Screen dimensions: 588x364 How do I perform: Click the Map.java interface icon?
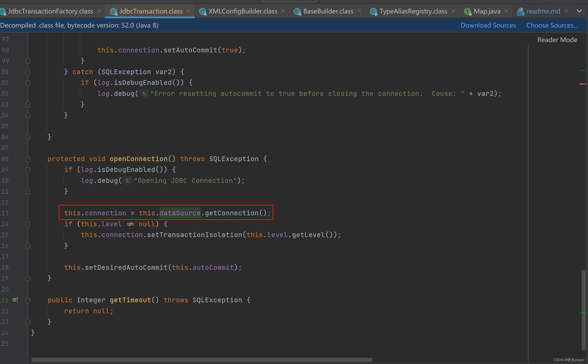pos(468,12)
